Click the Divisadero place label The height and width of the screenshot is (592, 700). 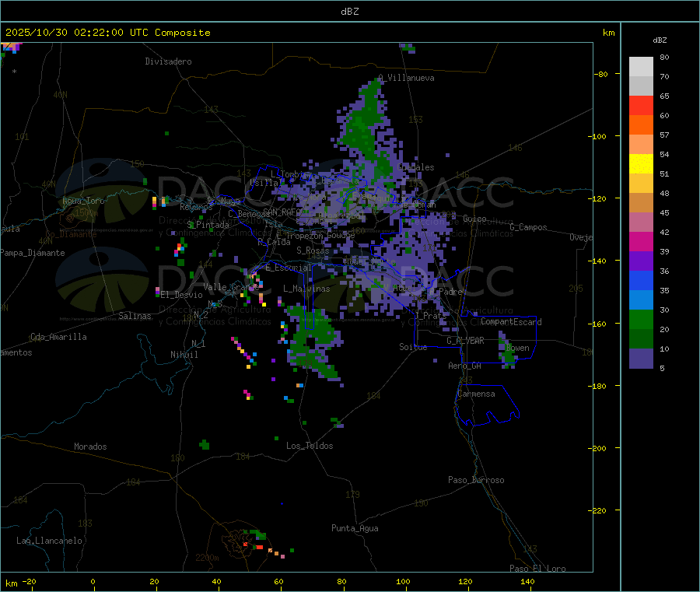pyautogui.click(x=168, y=61)
